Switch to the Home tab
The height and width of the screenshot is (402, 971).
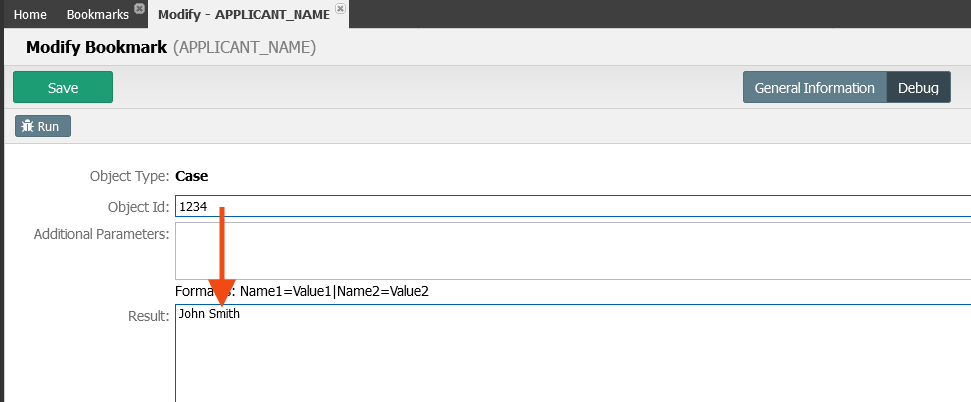coord(30,14)
